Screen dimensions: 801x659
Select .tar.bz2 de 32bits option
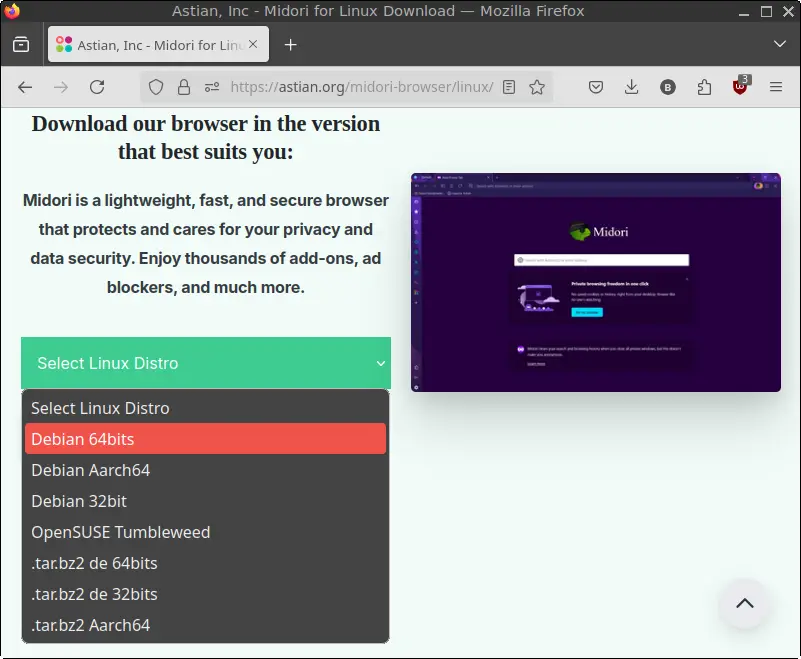tap(205, 594)
